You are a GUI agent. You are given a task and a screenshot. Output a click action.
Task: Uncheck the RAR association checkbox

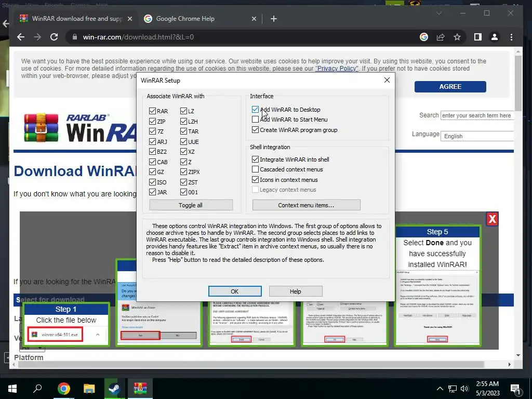tap(152, 111)
